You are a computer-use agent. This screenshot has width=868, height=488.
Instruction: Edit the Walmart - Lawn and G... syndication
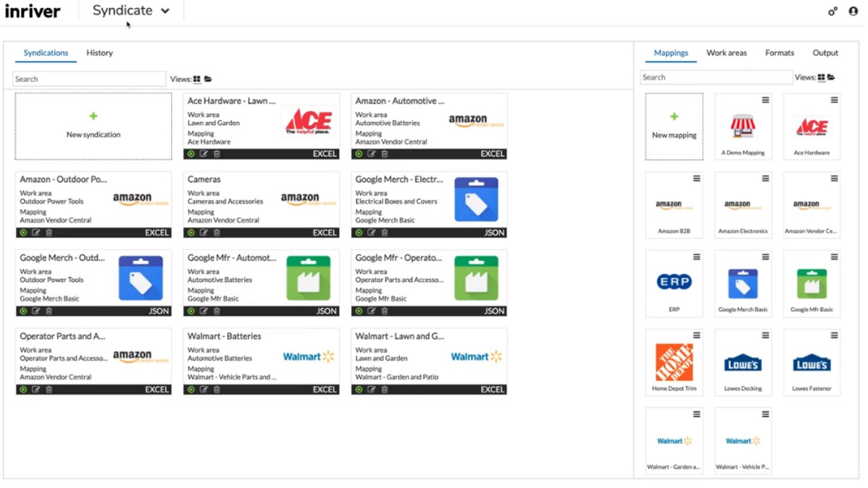pyautogui.click(x=372, y=390)
